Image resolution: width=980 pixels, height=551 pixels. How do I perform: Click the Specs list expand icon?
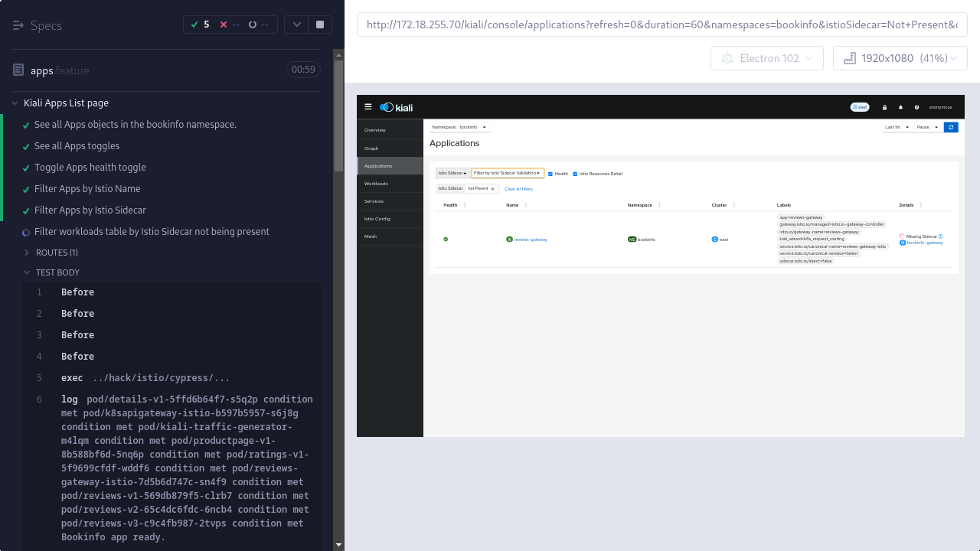pos(18,25)
